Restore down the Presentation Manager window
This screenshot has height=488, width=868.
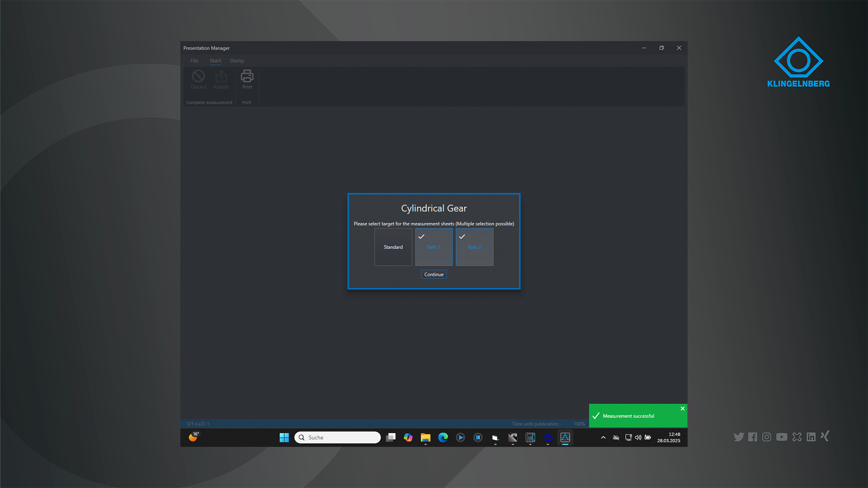661,48
